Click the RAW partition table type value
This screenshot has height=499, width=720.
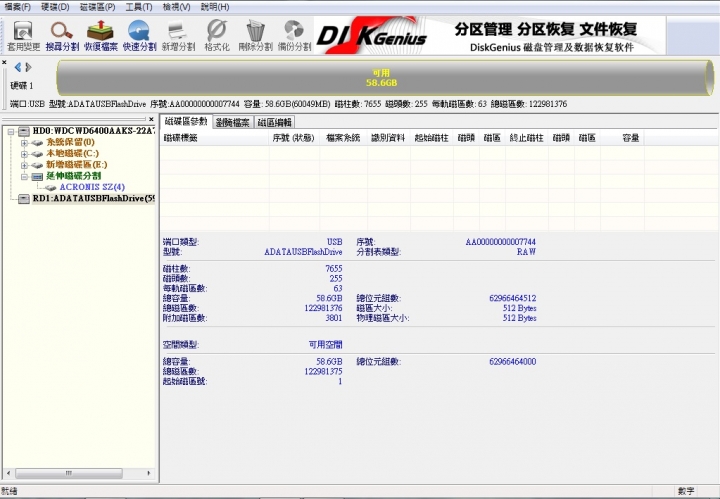coord(526,252)
